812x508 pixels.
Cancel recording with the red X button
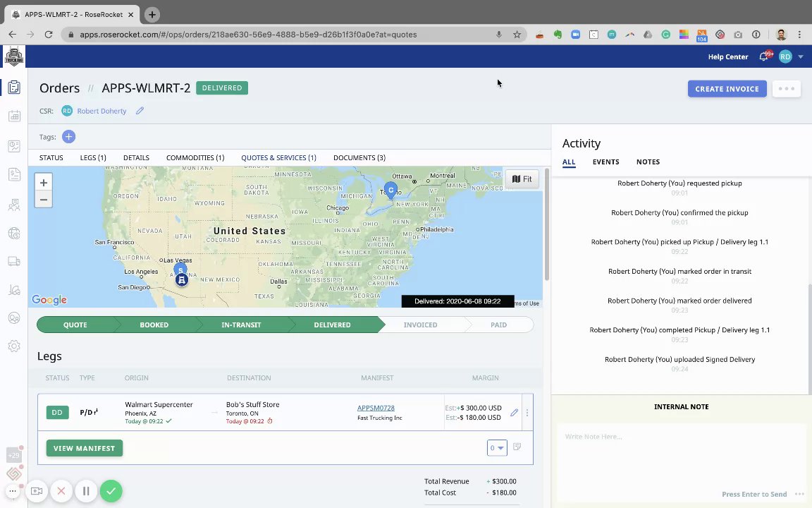61,491
